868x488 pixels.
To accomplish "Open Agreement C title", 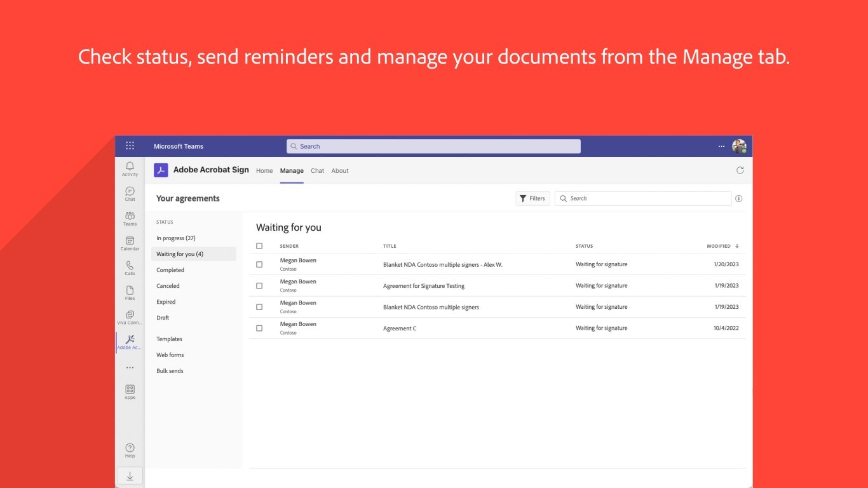I will pyautogui.click(x=400, y=329).
